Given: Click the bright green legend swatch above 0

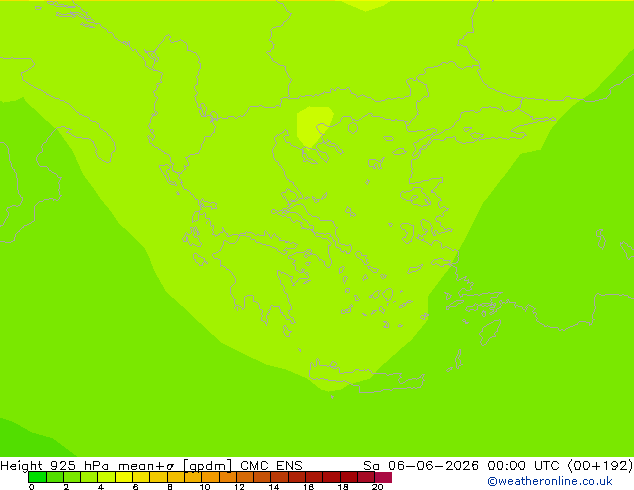Looking at the screenshot, I should (x=37, y=477).
